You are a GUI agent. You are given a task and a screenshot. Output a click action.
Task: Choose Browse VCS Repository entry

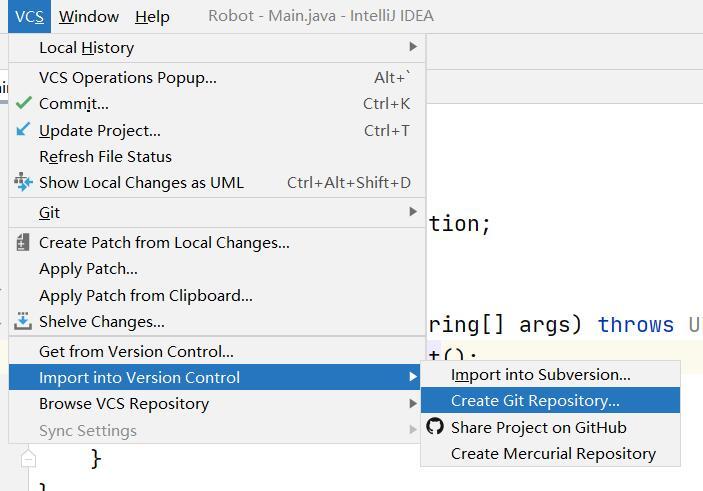(x=214, y=404)
